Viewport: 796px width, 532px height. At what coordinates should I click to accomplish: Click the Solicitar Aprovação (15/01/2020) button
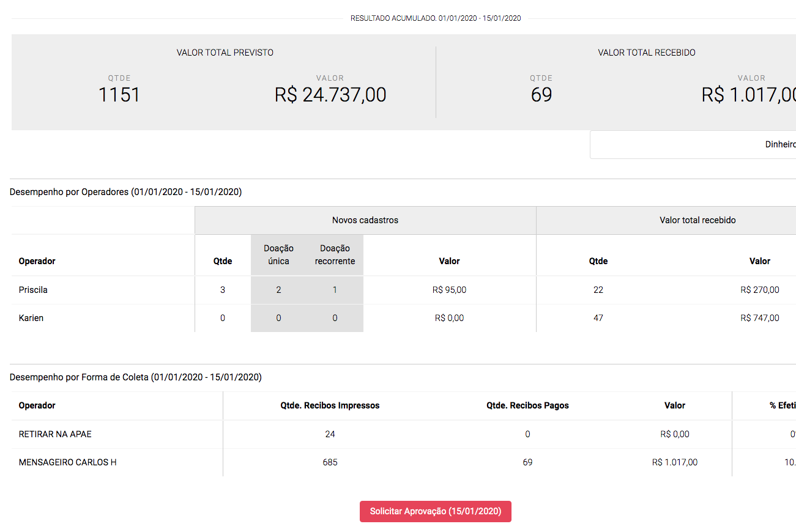tap(435, 511)
